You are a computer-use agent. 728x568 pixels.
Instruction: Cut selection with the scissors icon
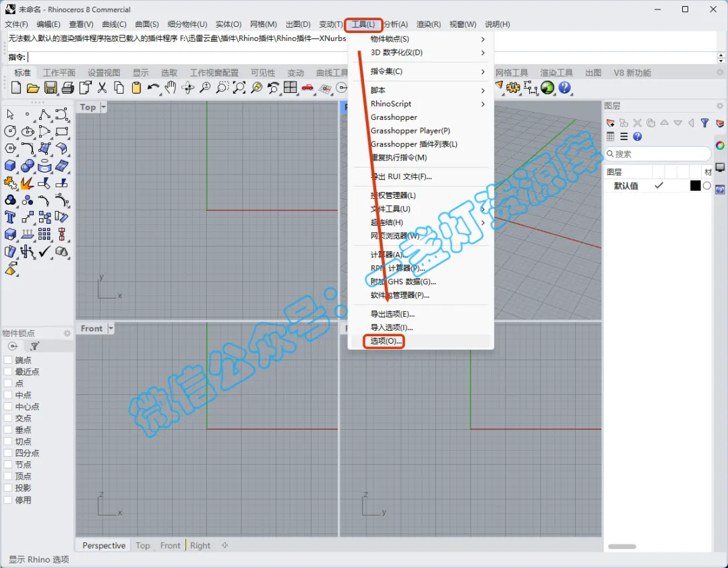[x=102, y=88]
